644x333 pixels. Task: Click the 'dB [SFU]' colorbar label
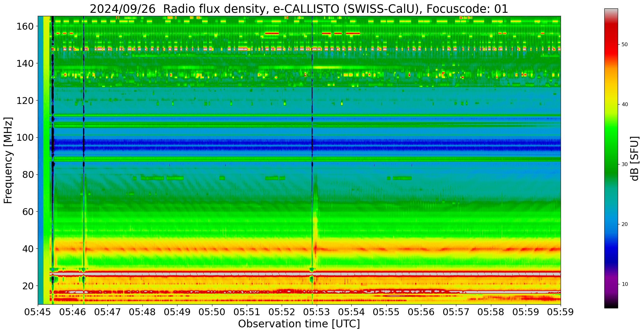(635, 158)
